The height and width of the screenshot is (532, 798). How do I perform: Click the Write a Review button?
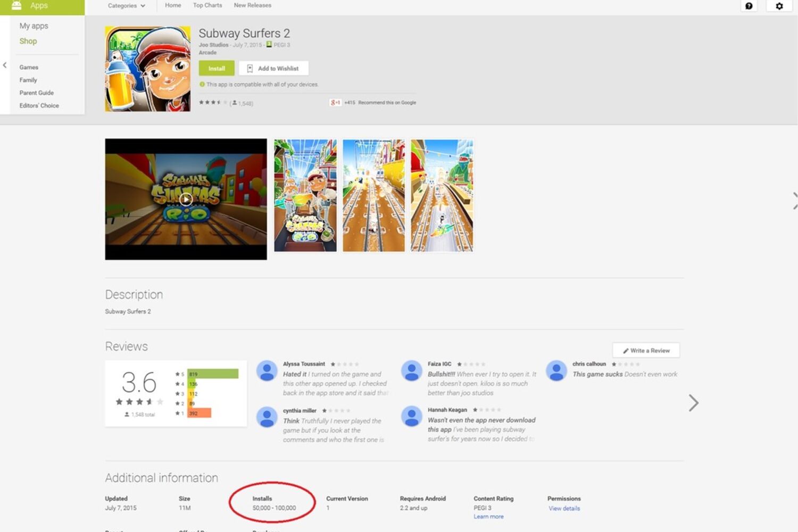(x=646, y=350)
